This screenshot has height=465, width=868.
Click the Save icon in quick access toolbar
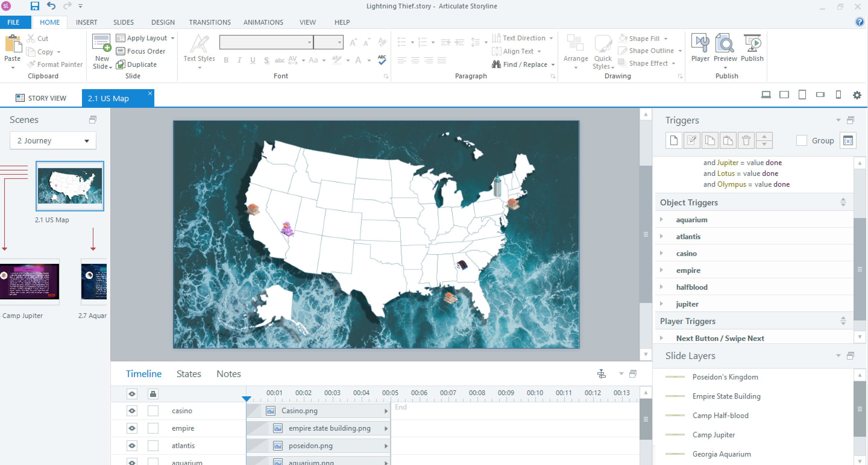[35, 6]
